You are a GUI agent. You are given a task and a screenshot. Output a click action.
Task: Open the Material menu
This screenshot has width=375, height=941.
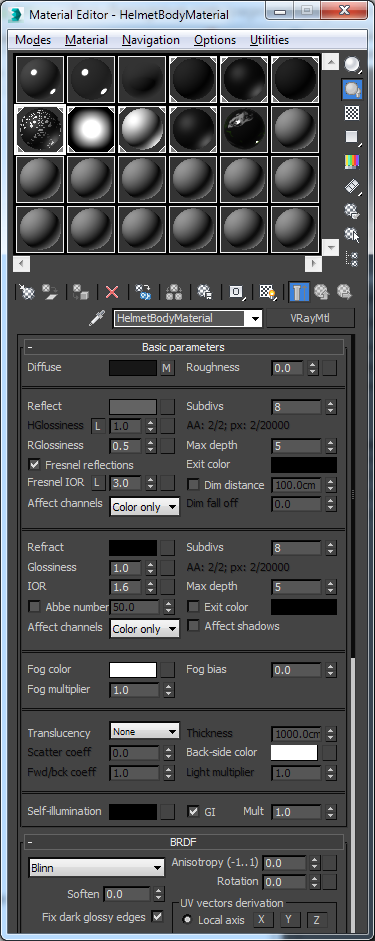coord(86,40)
